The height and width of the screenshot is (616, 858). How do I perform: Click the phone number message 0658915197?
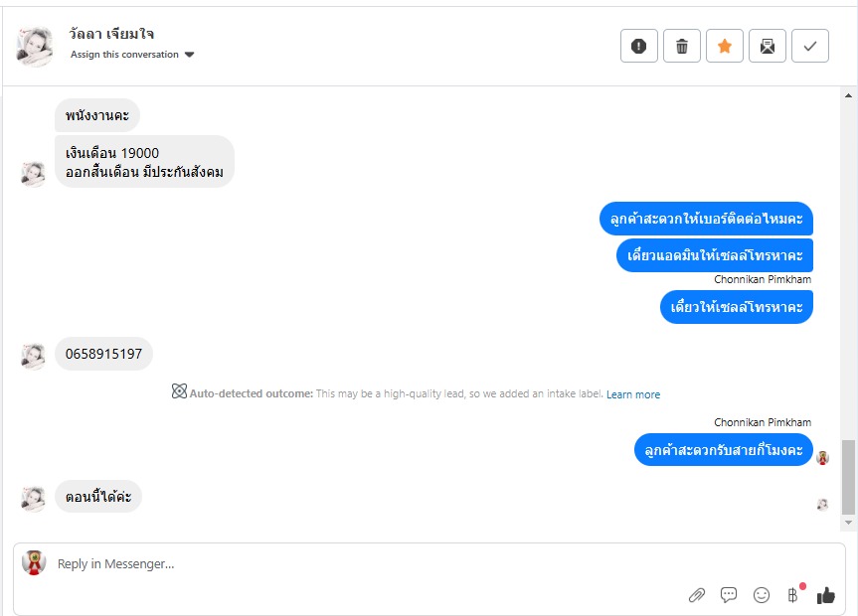(103, 354)
